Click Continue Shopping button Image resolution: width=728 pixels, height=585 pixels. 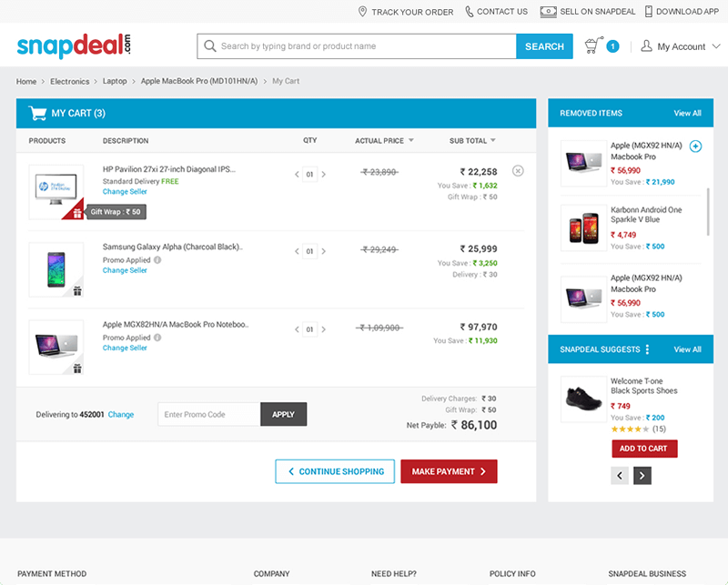(x=335, y=471)
